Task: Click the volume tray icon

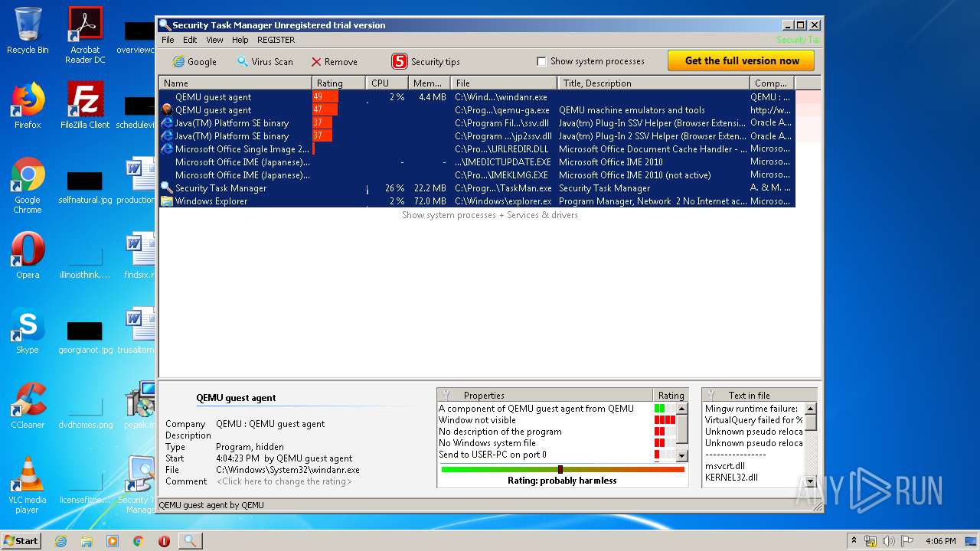Action: click(888, 541)
